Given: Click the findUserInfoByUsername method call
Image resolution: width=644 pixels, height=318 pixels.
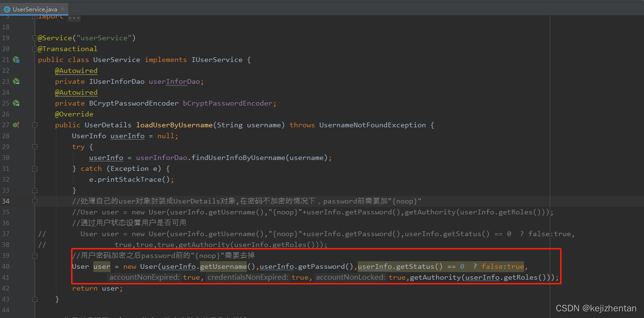Looking at the screenshot, I should pos(238,158).
